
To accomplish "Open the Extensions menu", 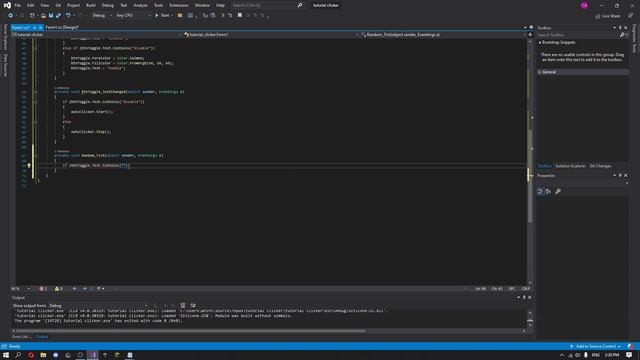I will (x=179, y=5).
